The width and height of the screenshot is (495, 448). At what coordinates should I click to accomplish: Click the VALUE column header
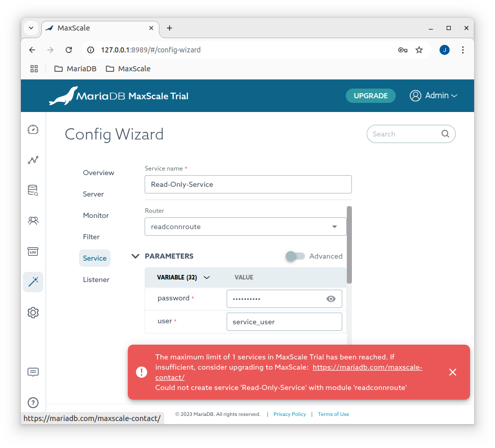tap(244, 277)
